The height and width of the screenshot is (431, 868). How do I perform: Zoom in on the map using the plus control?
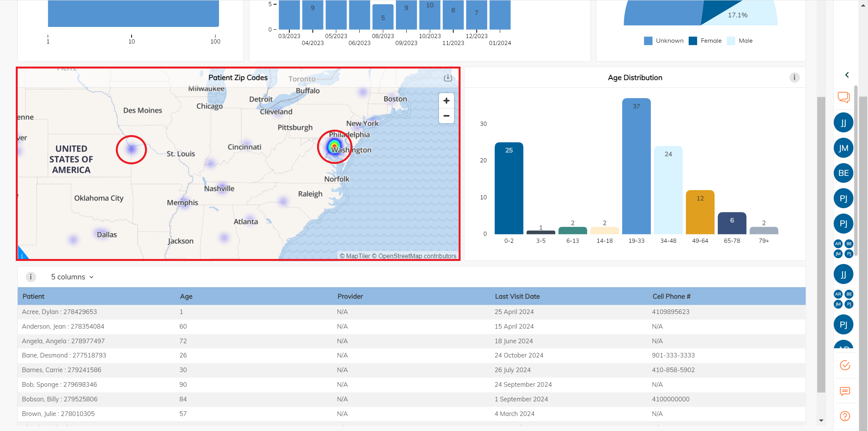pos(446,100)
